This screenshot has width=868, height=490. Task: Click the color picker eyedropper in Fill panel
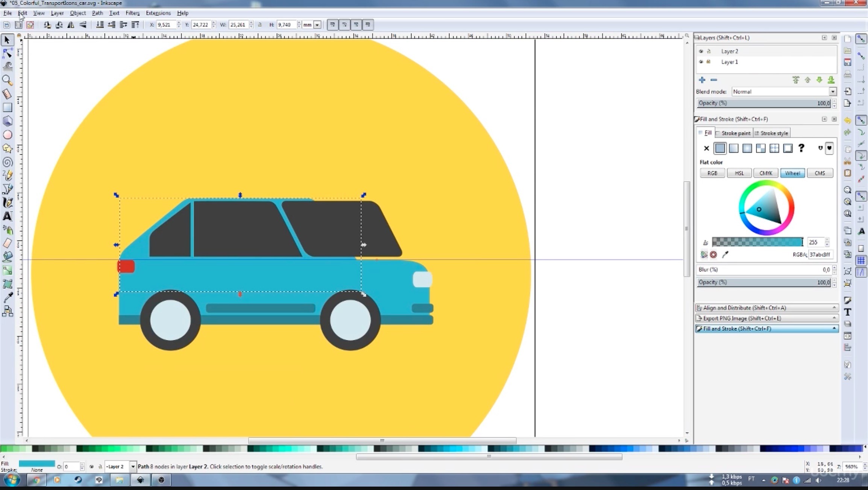coord(725,255)
